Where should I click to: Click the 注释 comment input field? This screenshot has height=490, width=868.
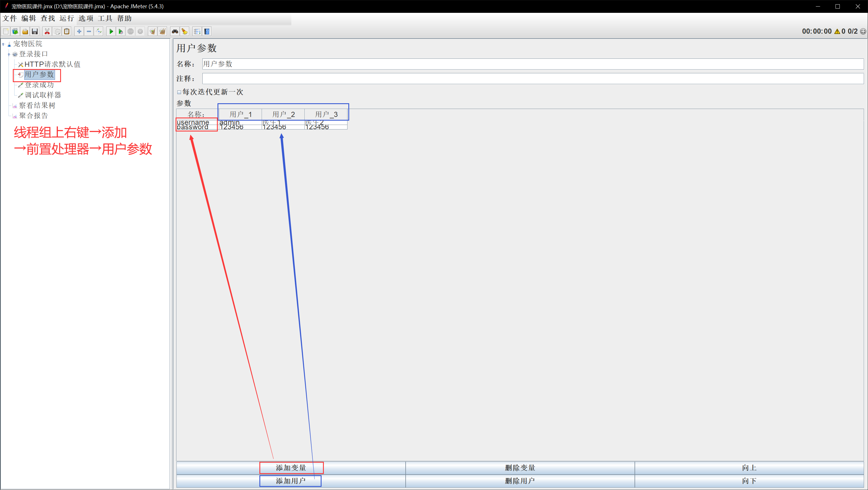pyautogui.click(x=532, y=78)
